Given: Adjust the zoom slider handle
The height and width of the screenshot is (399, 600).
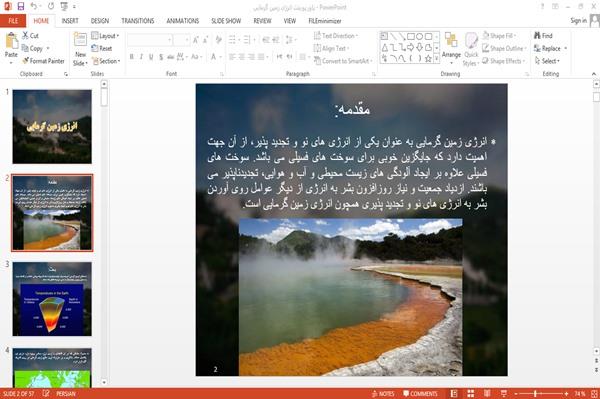Looking at the screenshot, I should click(535, 394).
